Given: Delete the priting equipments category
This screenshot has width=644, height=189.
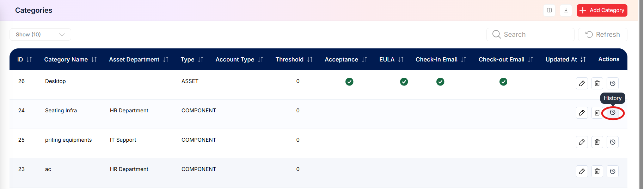Looking at the screenshot, I should (x=597, y=142).
